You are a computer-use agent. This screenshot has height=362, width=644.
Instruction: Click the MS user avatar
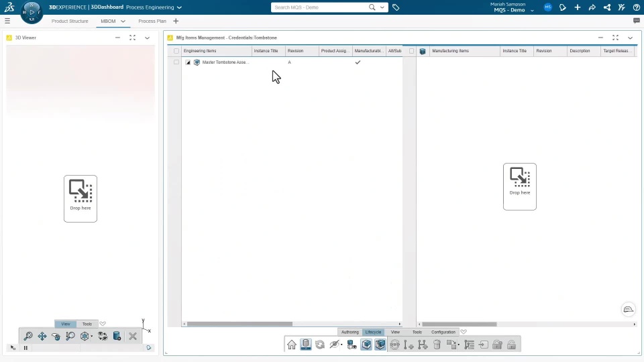point(548,7)
